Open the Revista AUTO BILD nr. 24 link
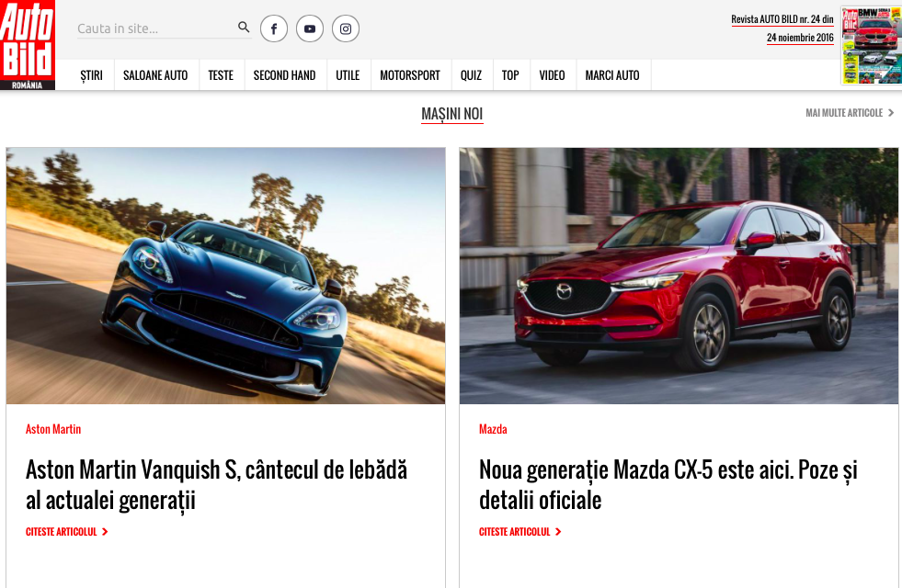 pos(782,28)
